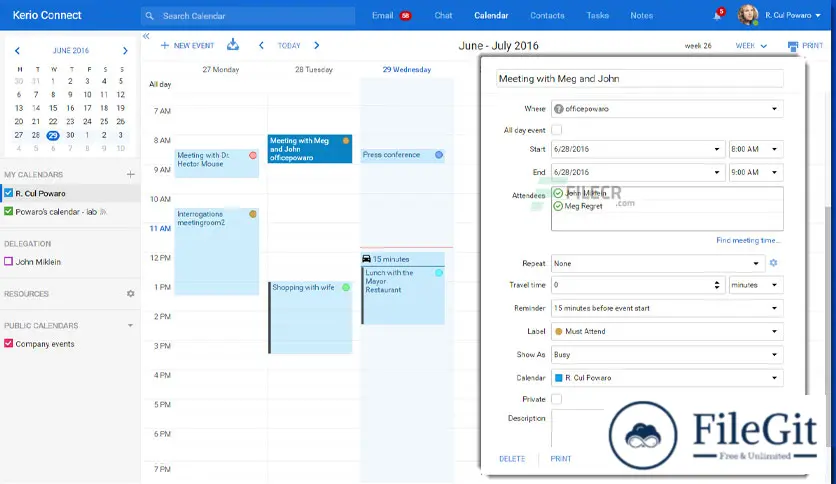The width and height of the screenshot is (836, 484).
Task: Collapse the sidebar with double chevron
Action: 146,36
